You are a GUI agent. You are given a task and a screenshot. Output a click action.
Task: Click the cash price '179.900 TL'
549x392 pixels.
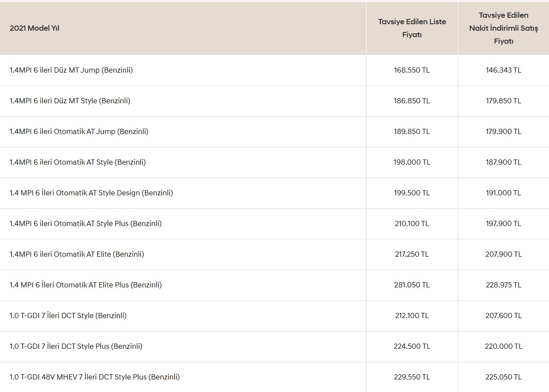504,131
